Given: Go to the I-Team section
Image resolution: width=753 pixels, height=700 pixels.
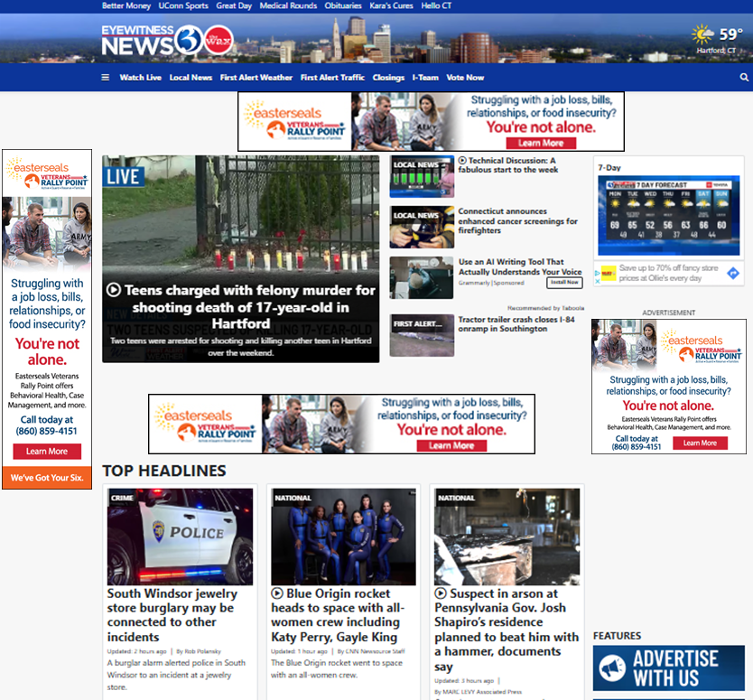Looking at the screenshot, I should tap(425, 78).
